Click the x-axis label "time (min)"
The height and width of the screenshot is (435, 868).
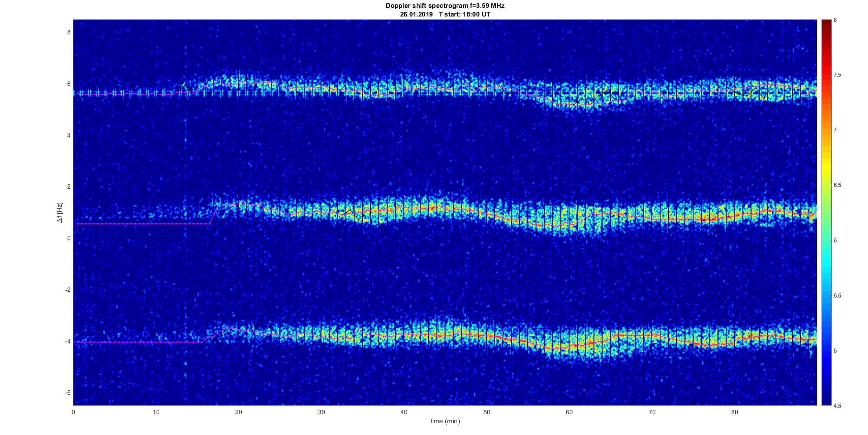445,421
